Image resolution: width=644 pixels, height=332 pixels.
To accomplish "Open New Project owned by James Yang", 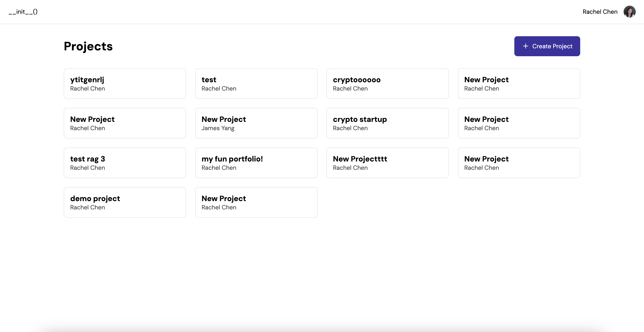I will pyautogui.click(x=256, y=123).
